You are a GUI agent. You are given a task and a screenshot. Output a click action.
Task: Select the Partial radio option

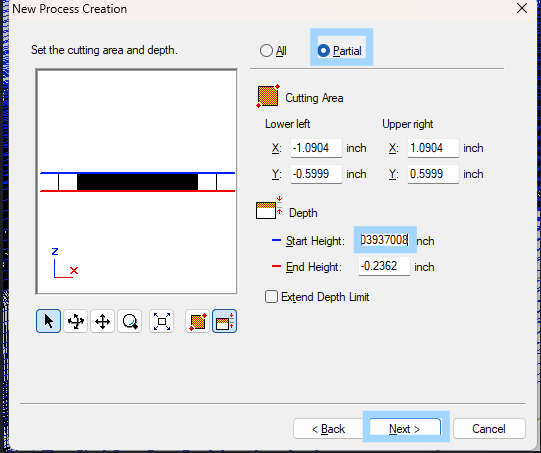pyautogui.click(x=340, y=51)
